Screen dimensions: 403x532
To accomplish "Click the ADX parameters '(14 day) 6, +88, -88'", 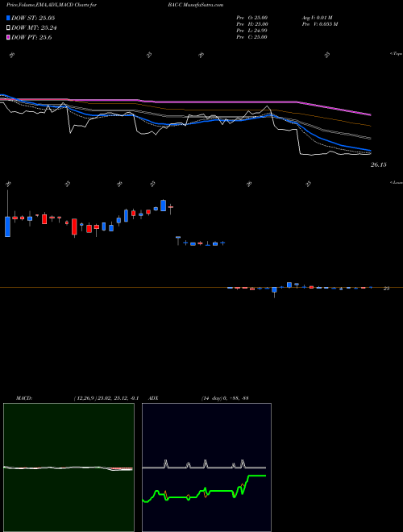I will point(225,398).
